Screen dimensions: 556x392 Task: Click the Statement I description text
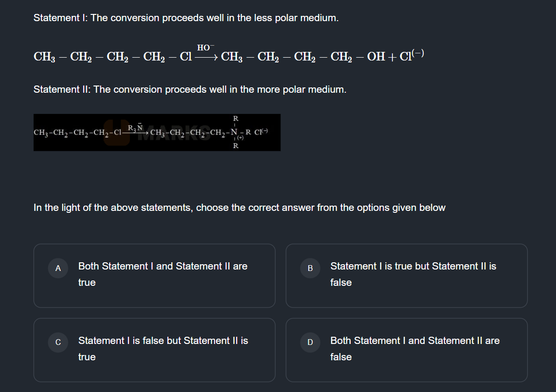click(x=186, y=18)
